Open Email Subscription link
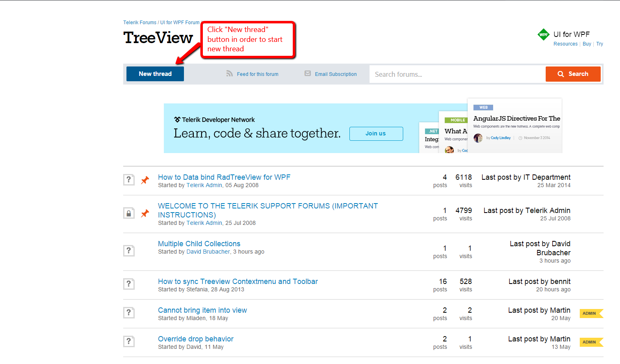 pos(336,74)
